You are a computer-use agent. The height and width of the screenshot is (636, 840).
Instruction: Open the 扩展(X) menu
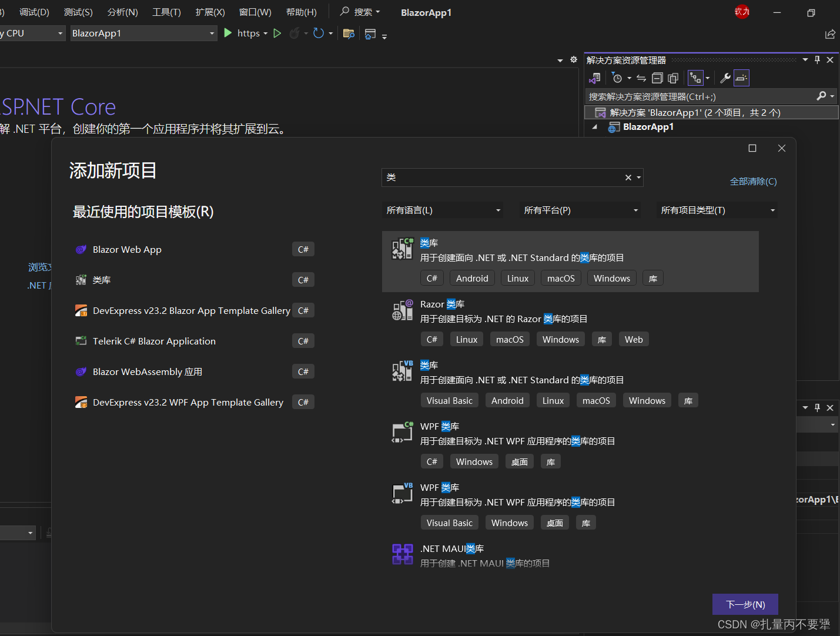click(210, 12)
